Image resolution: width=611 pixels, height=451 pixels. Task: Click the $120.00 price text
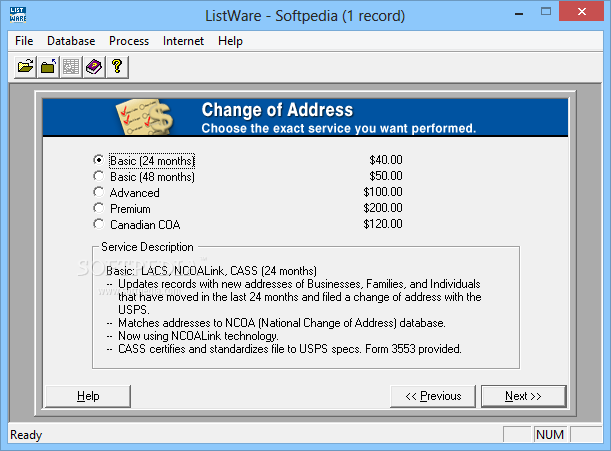pos(383,224)
